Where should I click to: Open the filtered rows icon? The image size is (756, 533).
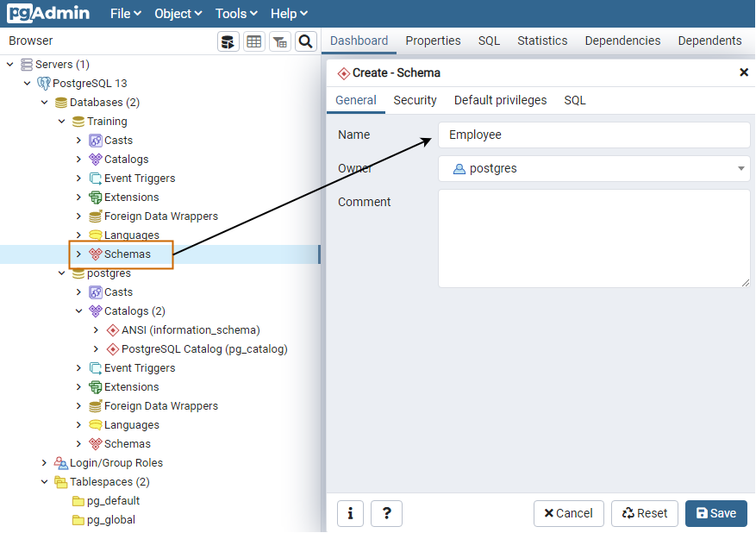pos(279,41)
